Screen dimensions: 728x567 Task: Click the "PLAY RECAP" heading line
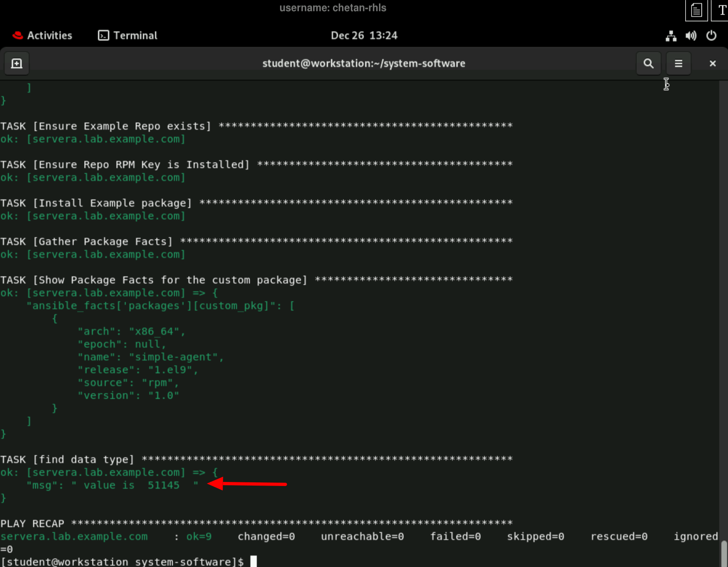click(257, 523)
